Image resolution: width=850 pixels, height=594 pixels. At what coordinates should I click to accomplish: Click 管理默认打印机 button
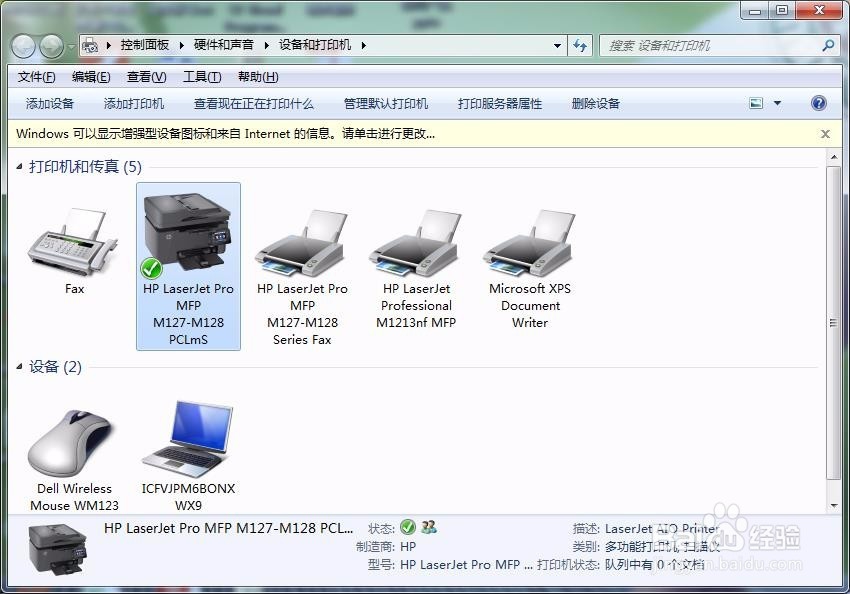tap(385, 104)
